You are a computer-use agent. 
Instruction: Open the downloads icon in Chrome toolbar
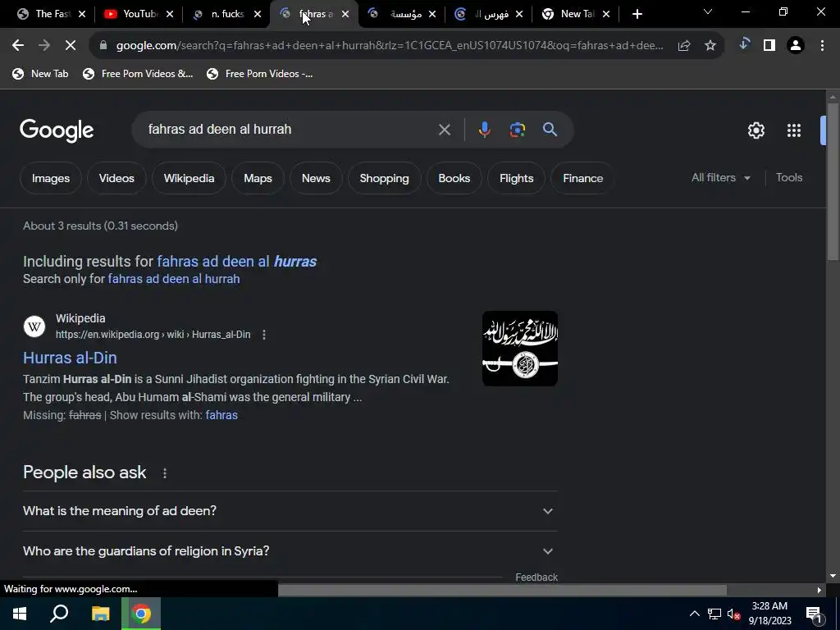coord(743,46)
